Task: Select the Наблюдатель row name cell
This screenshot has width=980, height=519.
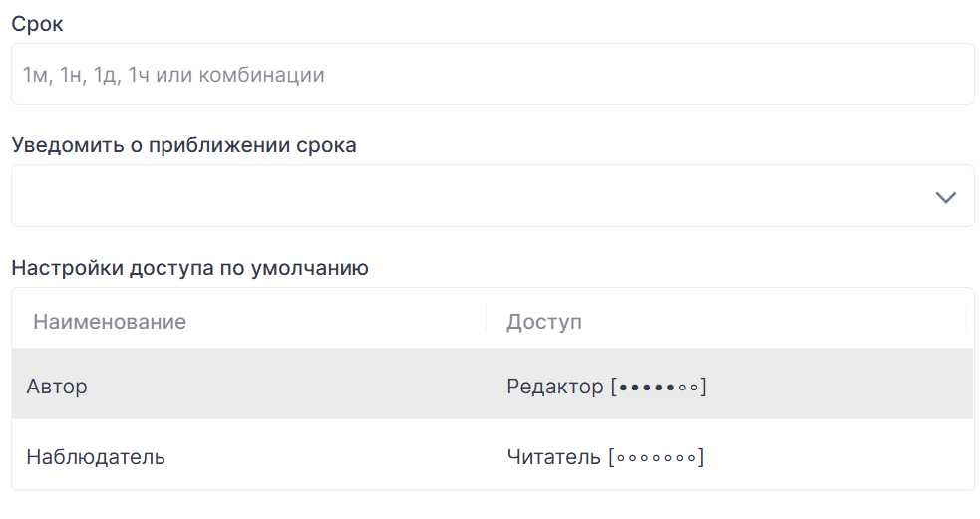Action: 96,457
